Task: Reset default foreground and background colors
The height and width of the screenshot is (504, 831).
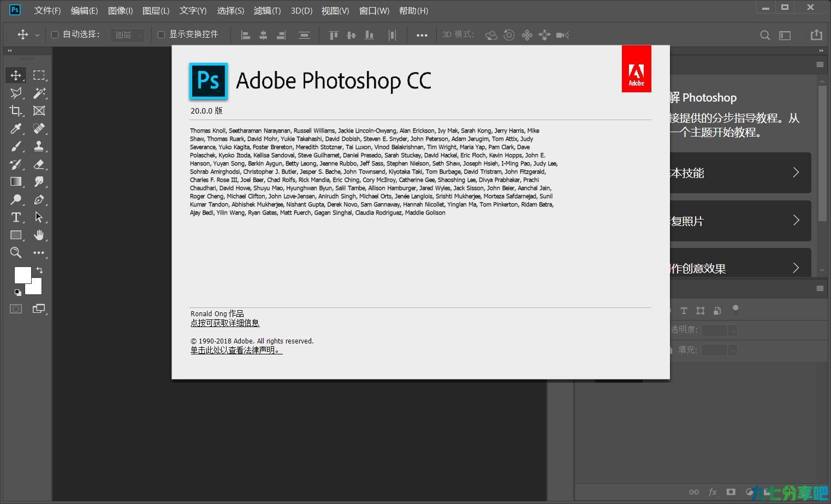Action: 17,292
